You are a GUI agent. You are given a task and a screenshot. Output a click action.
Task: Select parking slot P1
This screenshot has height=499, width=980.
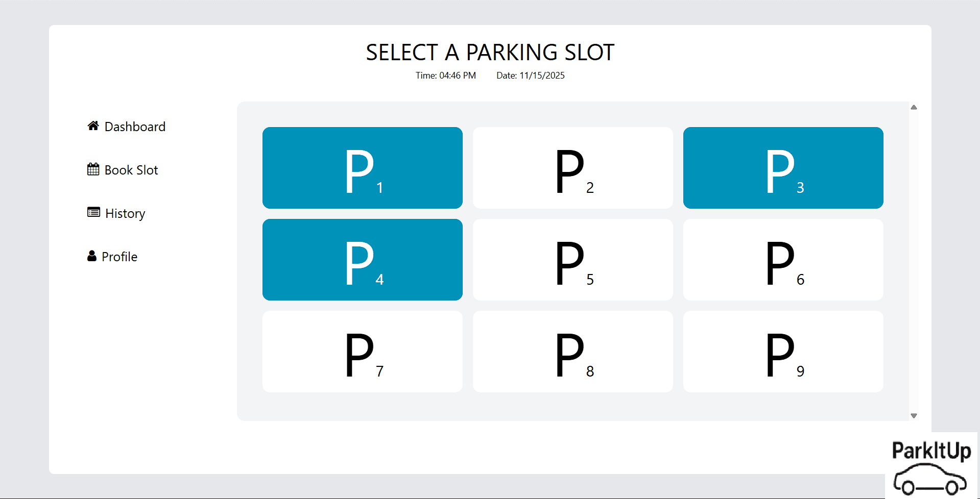pos(362,167)
